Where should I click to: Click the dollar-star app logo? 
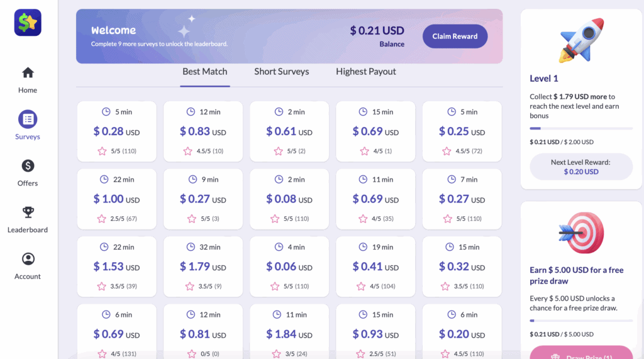(28, 23)
